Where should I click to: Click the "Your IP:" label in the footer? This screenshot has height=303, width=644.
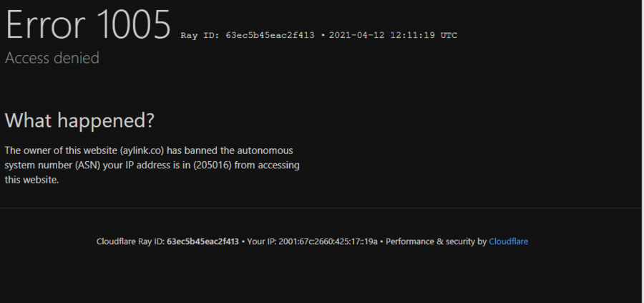tap(262, 241)
